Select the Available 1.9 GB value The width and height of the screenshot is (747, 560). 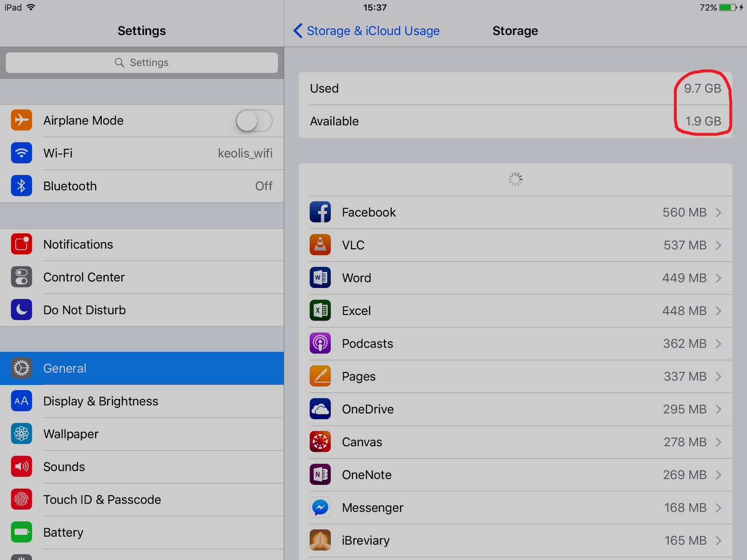703,121
